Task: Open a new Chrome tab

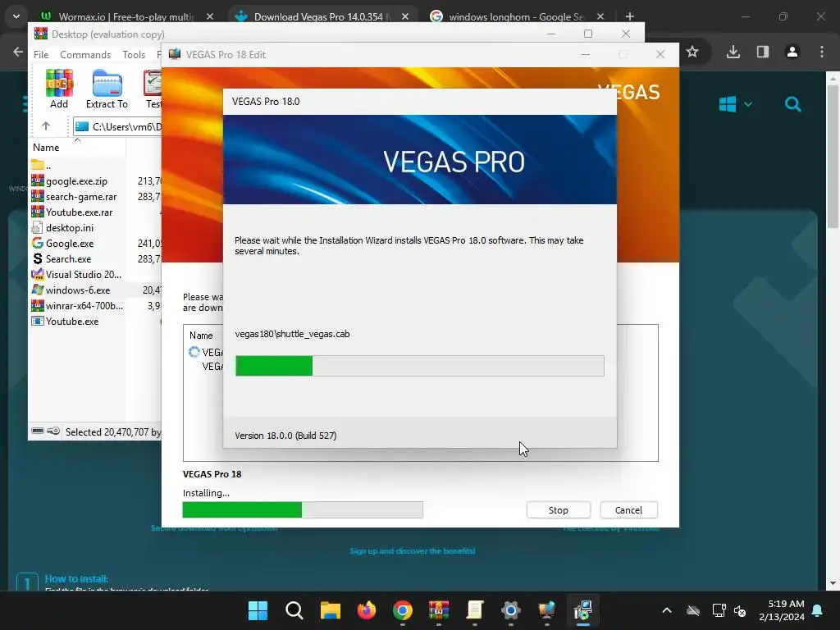Action: pyautogui.click(x=630, y=16)
